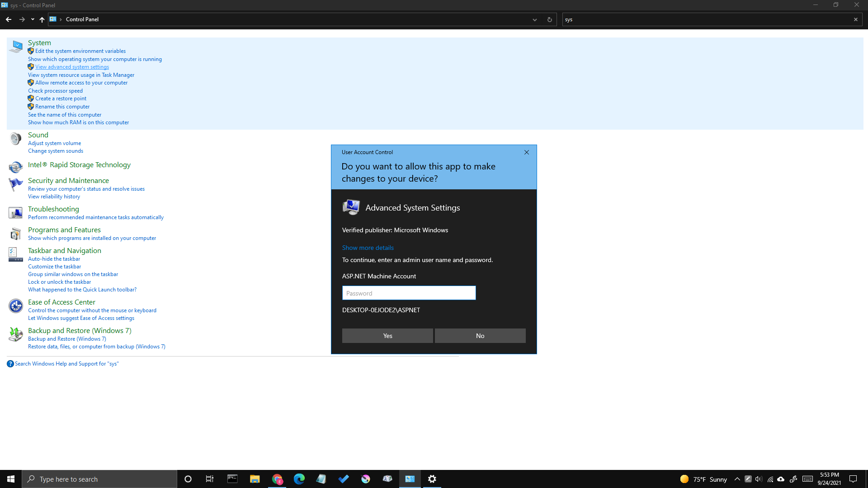Viewport: 868px width, 488px height.
Task: Open the terminal app in taskbar
Action: pos(232,479)
